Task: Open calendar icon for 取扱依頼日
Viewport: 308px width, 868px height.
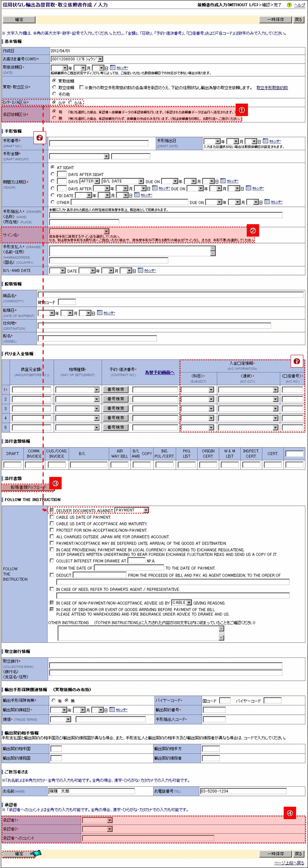Action: pyautogui.click(x=113, y=68)
